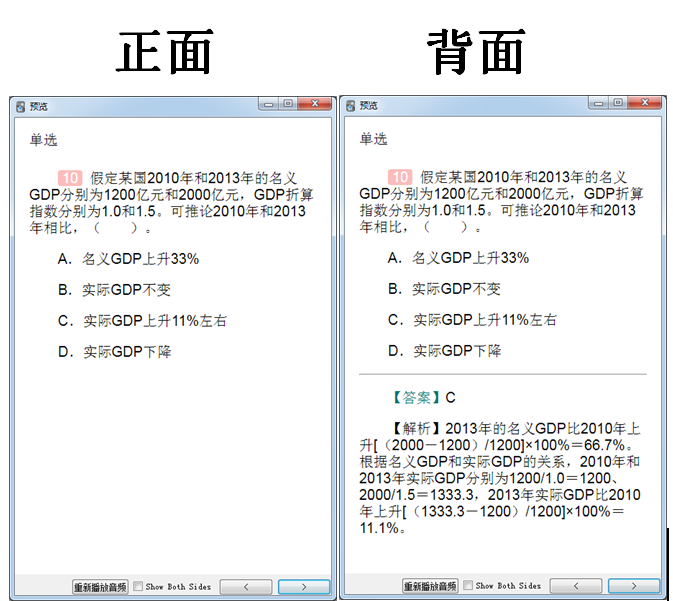Go to next card in right preview window
The height and width of the screenshot is (601, 673).
click(634, 586)
